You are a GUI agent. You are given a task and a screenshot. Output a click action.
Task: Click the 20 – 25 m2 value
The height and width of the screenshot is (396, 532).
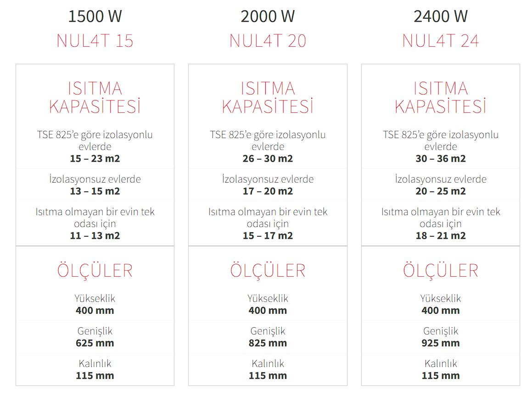(x=441, y=191)
